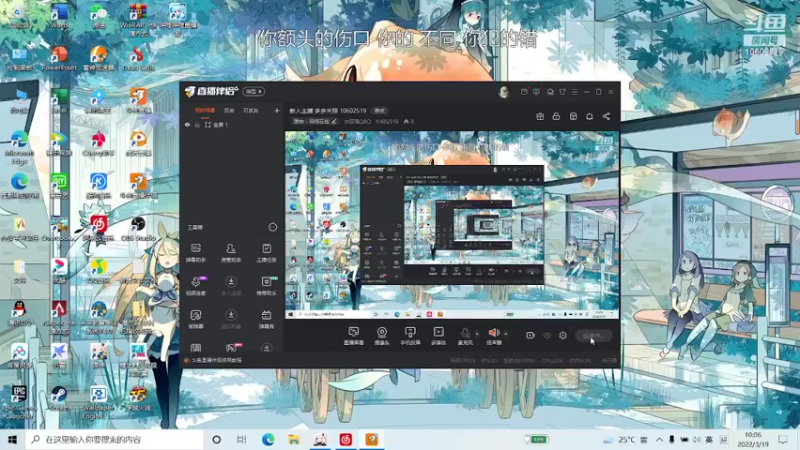Open the hamburger main menu
The width and height of the screenshot is (800, 450).
pos(574,92)
